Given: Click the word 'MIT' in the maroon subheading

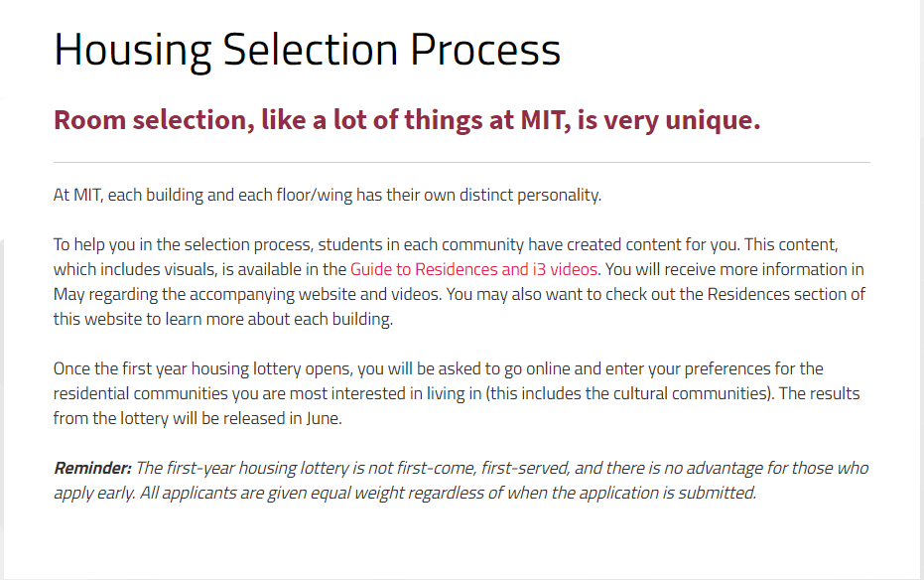Looking at the screenshot, I should point(544,121).
